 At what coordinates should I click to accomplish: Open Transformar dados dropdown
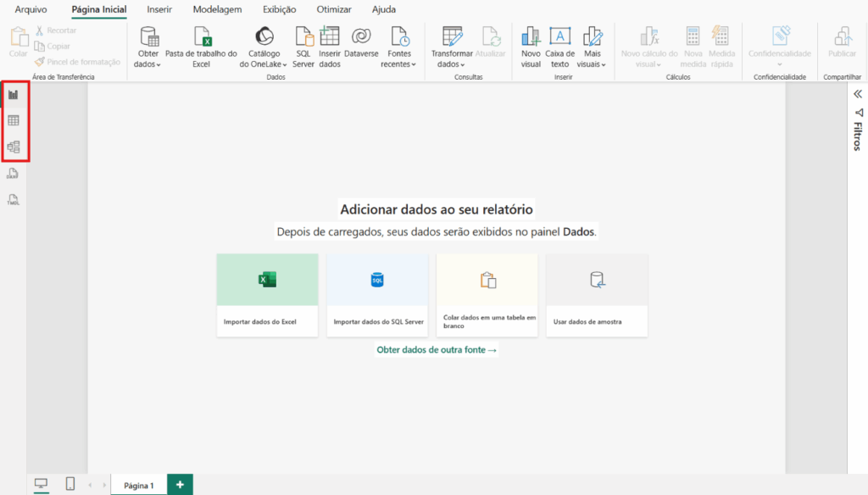click(x=452, y=47)
